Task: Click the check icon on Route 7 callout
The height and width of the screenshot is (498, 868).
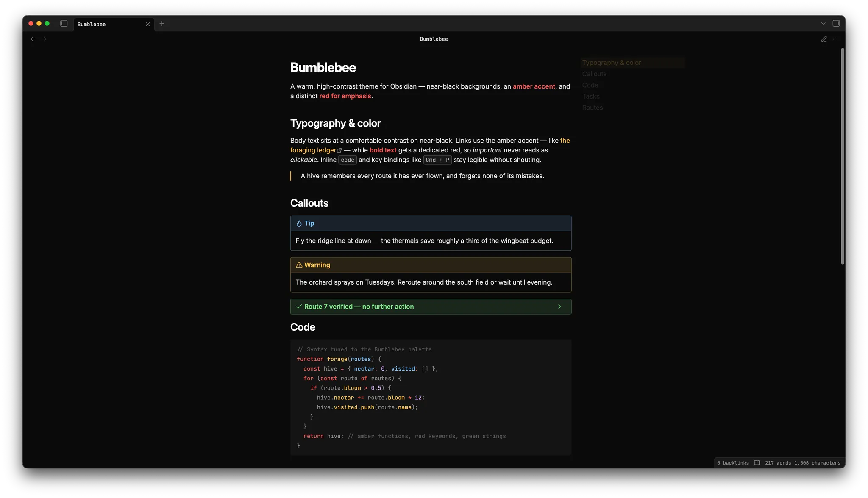Action: click(299, 307)
